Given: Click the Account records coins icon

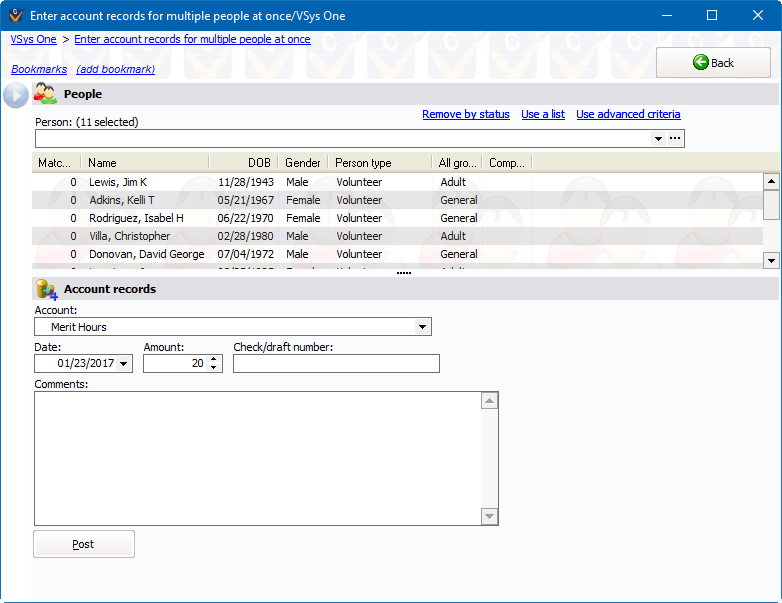Looking at the screenshot, I should point(46,289).
